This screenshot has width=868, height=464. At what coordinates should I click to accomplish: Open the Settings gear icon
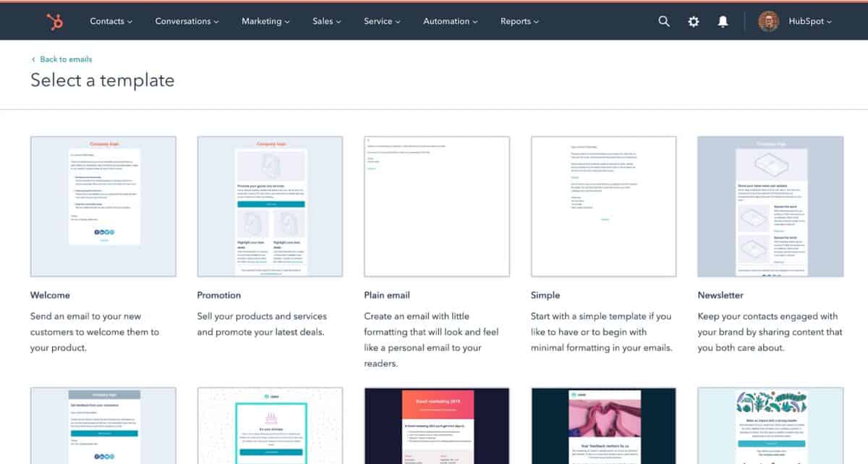tap(694, 22)
